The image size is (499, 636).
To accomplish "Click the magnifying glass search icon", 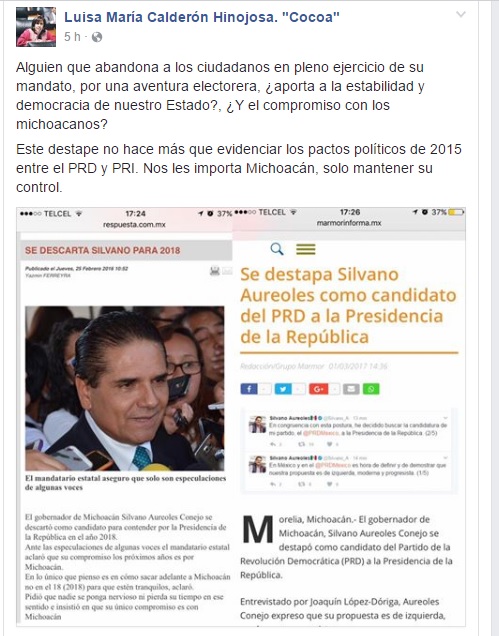I will point(277,249).
